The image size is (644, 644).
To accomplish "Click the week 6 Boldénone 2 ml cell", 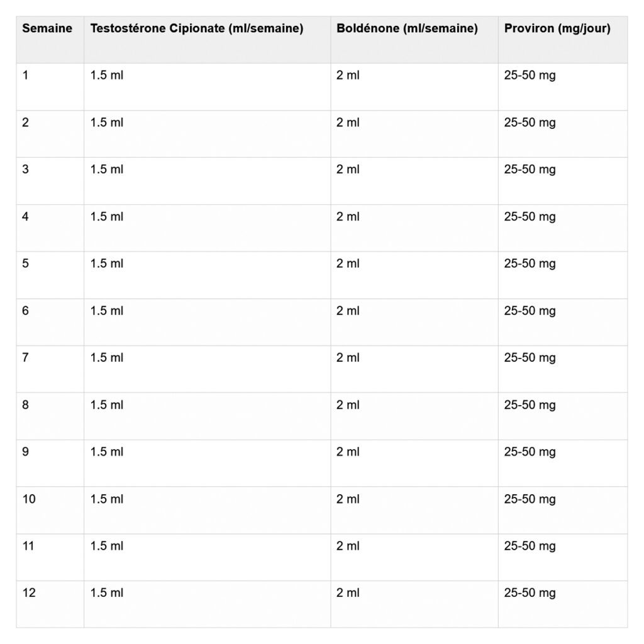I will (348, 311).
